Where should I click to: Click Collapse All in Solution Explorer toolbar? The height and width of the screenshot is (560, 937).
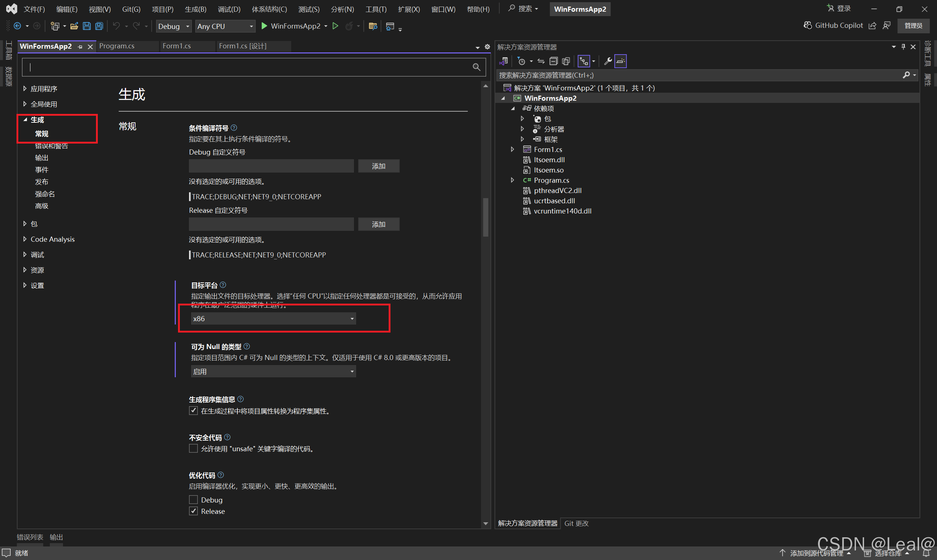(553, 61)
